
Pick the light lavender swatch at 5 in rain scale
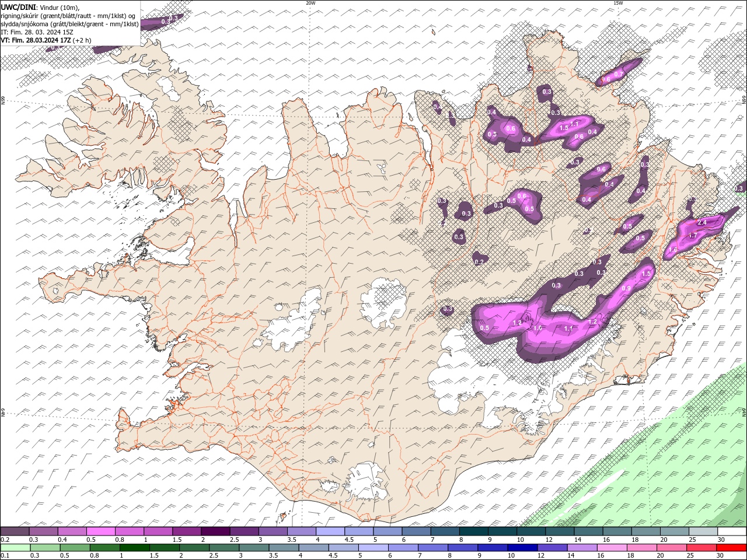coord(373,548)
